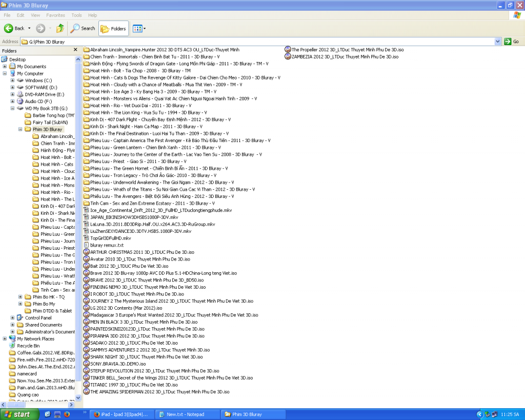Select Recycle Bin in the tree
Viewport: 525px width, 420px height.
pos(28,346)
